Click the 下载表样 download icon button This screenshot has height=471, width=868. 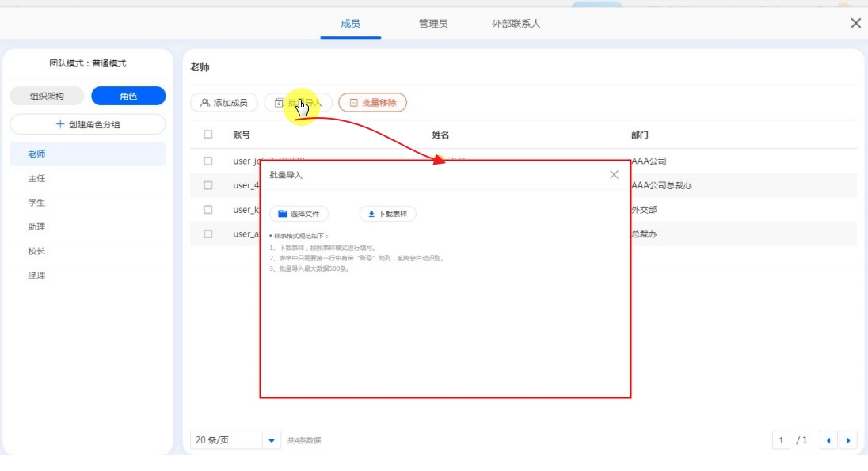click(387, 214)
